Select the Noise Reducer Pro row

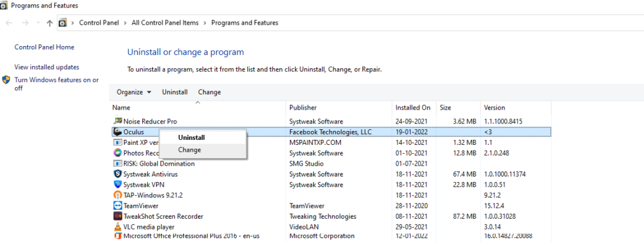point(331,122)
